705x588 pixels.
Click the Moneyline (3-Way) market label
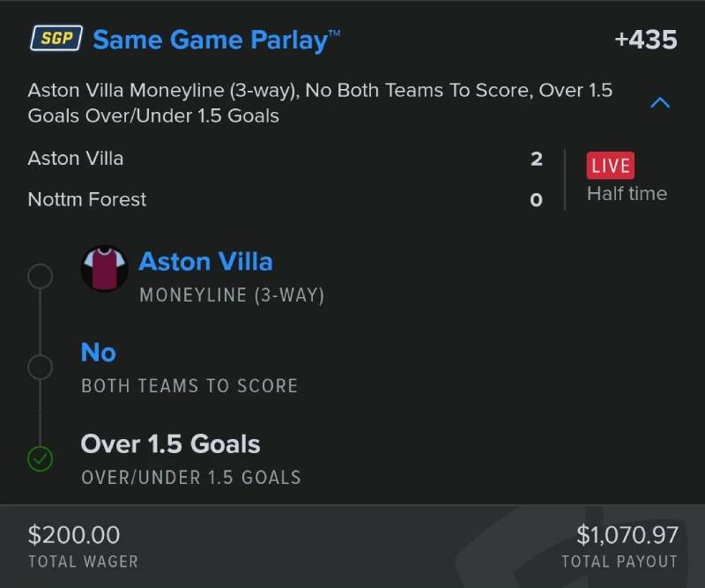click(232, 295)
